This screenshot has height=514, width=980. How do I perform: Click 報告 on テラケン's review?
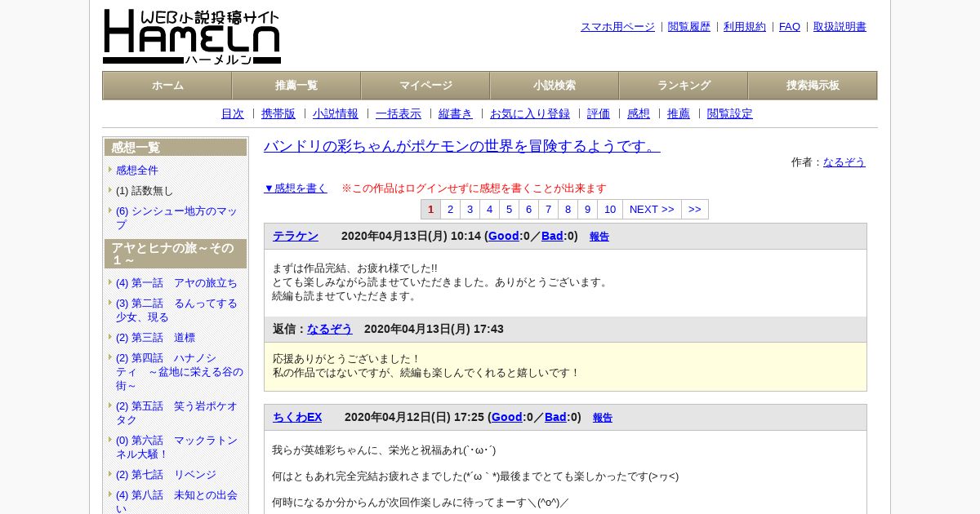click(x=599, y=237)
